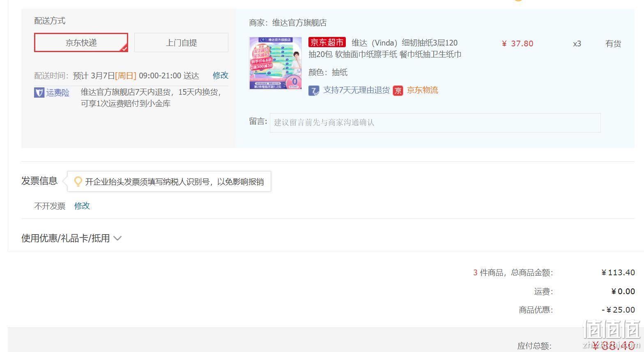Viewport: 644px width, 352px height.
Task: Choose 上门自提 pickup option
Action: (x=181, y=43)
